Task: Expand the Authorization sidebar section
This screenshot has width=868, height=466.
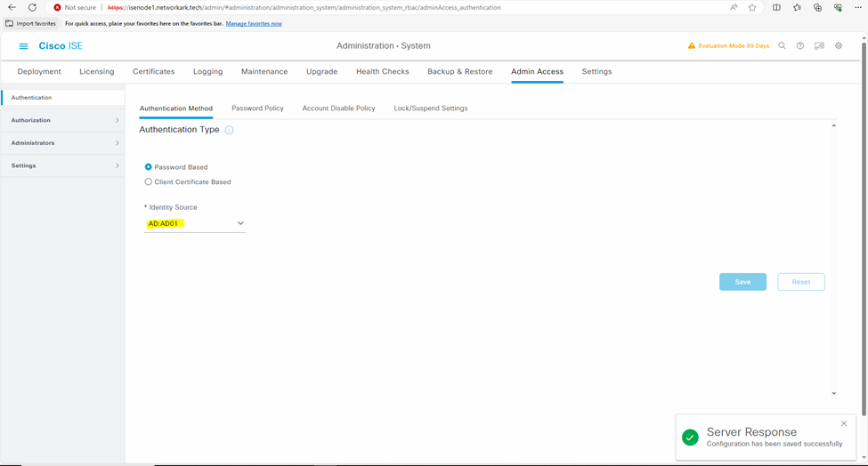Action: click(x=61, y=120)
